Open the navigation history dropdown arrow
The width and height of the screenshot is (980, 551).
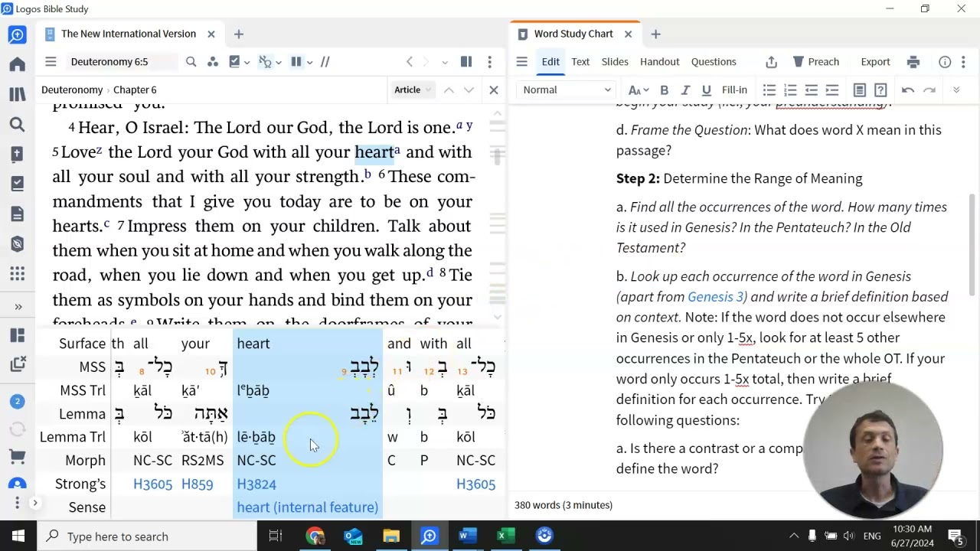coord(446,62)
